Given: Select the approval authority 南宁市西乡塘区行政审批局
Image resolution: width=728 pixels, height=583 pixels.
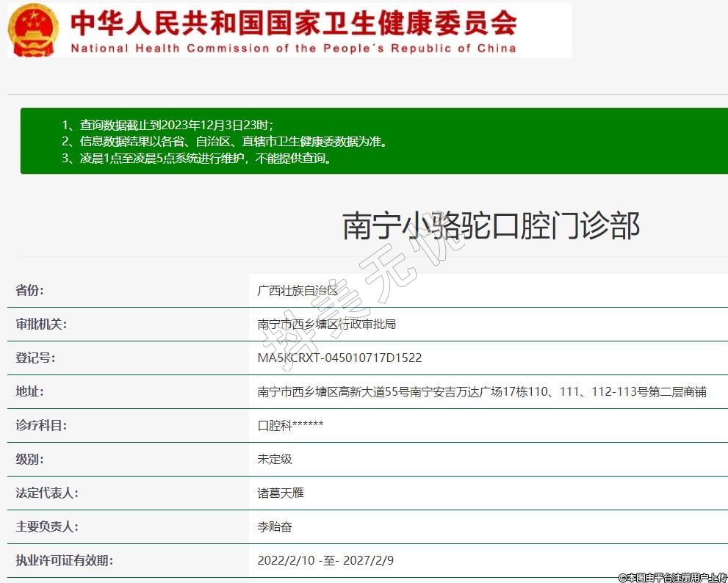Looking at the screenshot, I should [x=326, y=324].
